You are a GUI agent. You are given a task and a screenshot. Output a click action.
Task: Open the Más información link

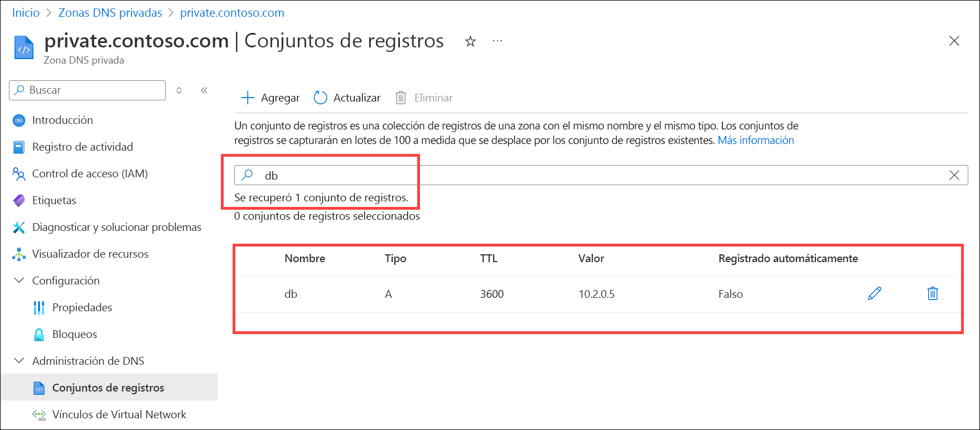[756, 140]
